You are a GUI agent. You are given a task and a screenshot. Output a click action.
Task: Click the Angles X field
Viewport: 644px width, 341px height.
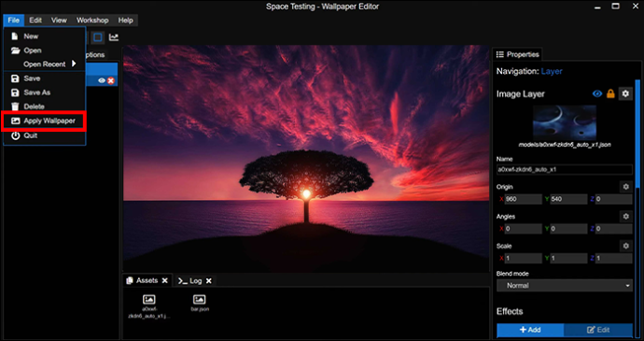tap(524, 229)
